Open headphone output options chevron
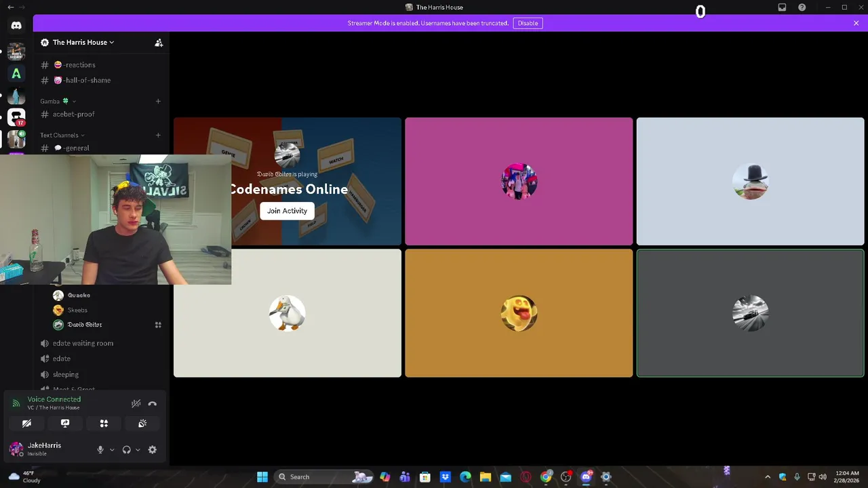 coord(138,449)
